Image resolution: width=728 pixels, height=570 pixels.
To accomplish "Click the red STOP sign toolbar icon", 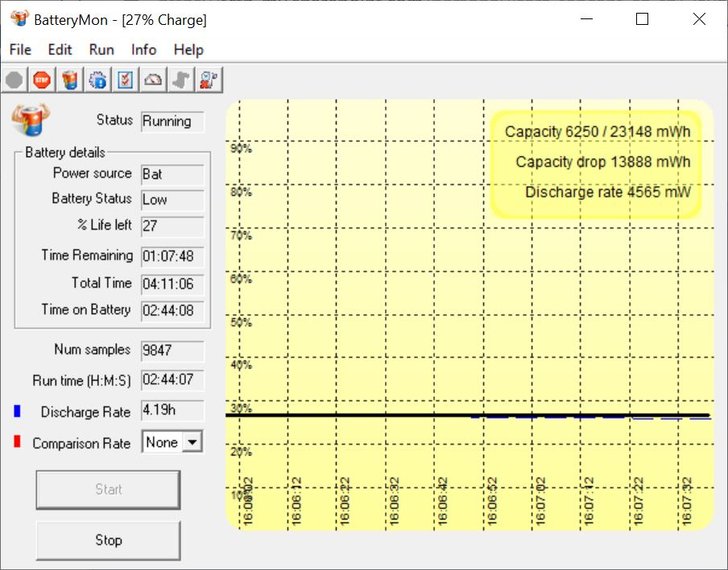I will pyautogui.click(x=42, y=80).
